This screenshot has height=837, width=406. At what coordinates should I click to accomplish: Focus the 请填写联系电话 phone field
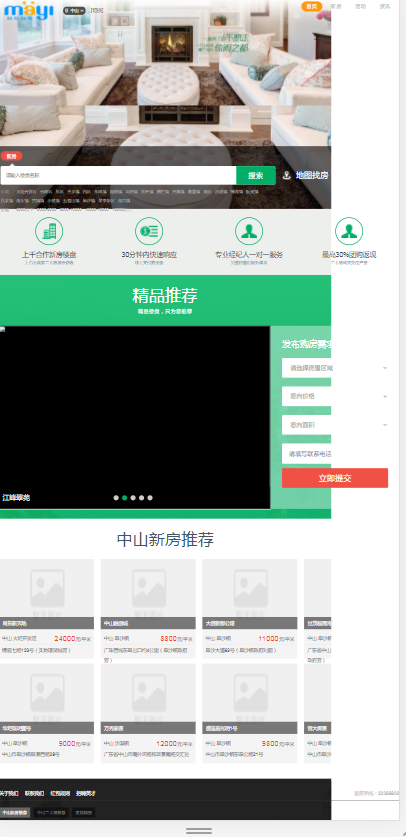tap(335, 454)
